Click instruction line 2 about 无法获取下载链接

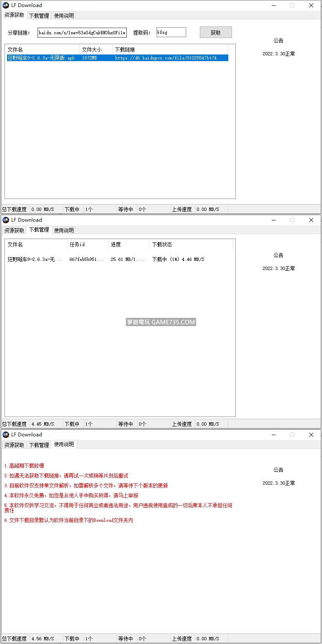click(66, 476)
